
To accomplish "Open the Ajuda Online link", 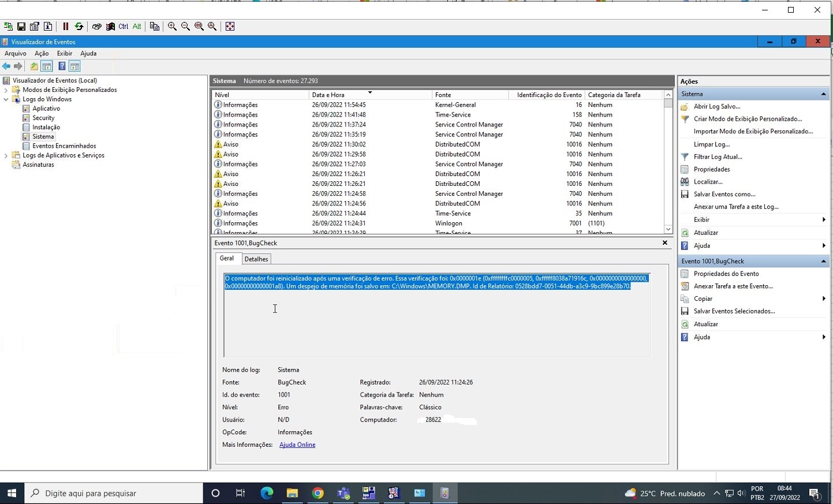I will [297, 445].
